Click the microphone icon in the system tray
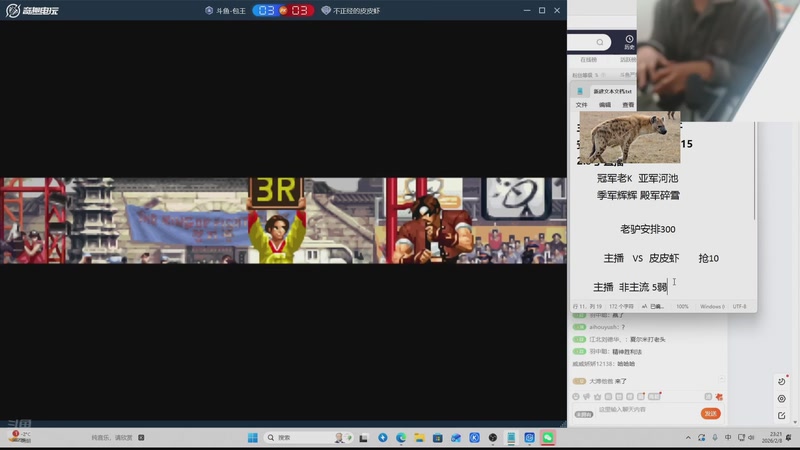The height and width of the screenshot is (450, 800). click(x=715, y=437)
